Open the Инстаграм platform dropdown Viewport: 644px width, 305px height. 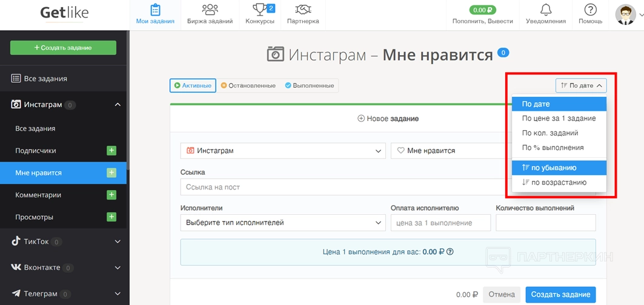(x=283, y=151)
